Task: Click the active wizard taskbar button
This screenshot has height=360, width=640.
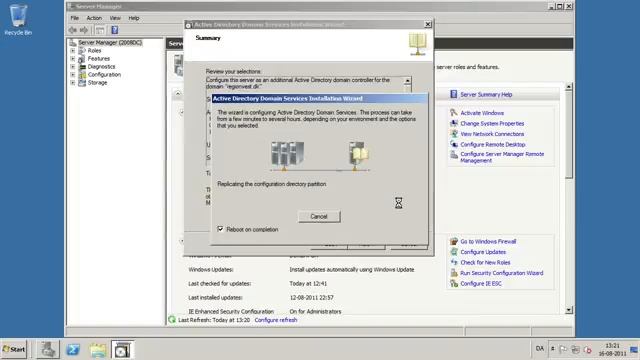Action: coord(122,350)
